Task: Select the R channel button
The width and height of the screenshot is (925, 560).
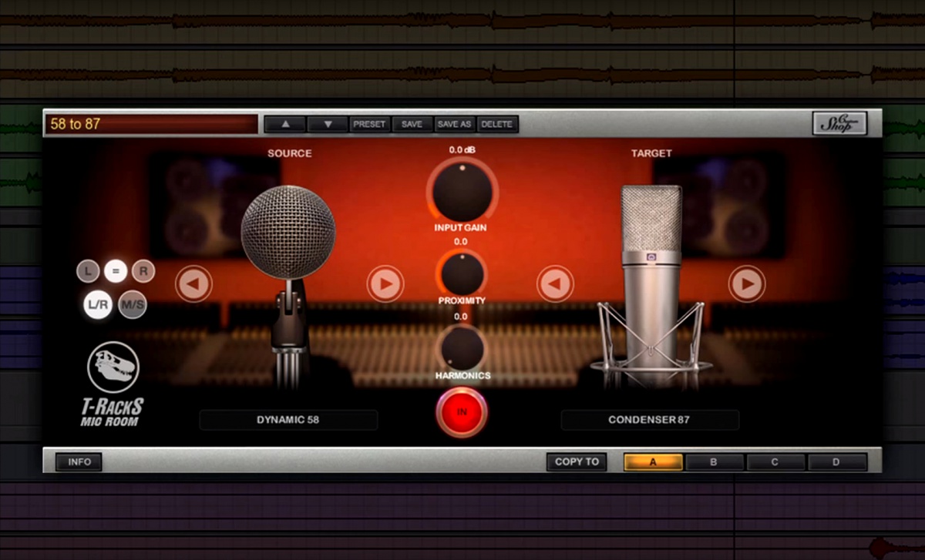Action: (143, 271)
